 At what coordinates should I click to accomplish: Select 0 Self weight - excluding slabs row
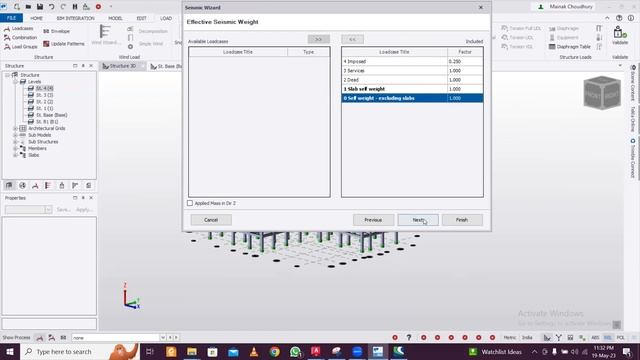tap(412, 98)
